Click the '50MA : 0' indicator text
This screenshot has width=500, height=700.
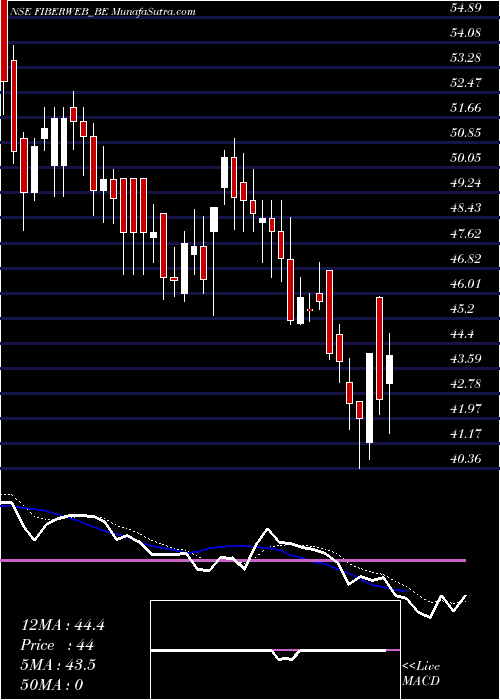52,684
